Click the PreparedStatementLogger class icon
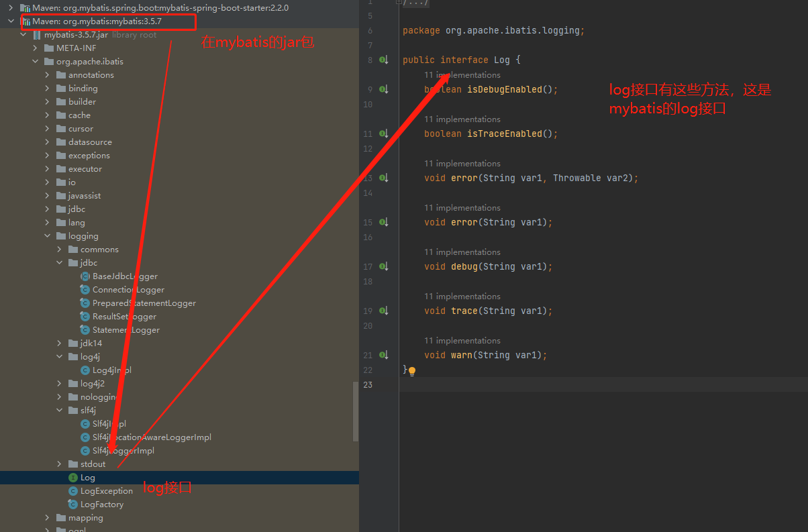 point(85,303)
